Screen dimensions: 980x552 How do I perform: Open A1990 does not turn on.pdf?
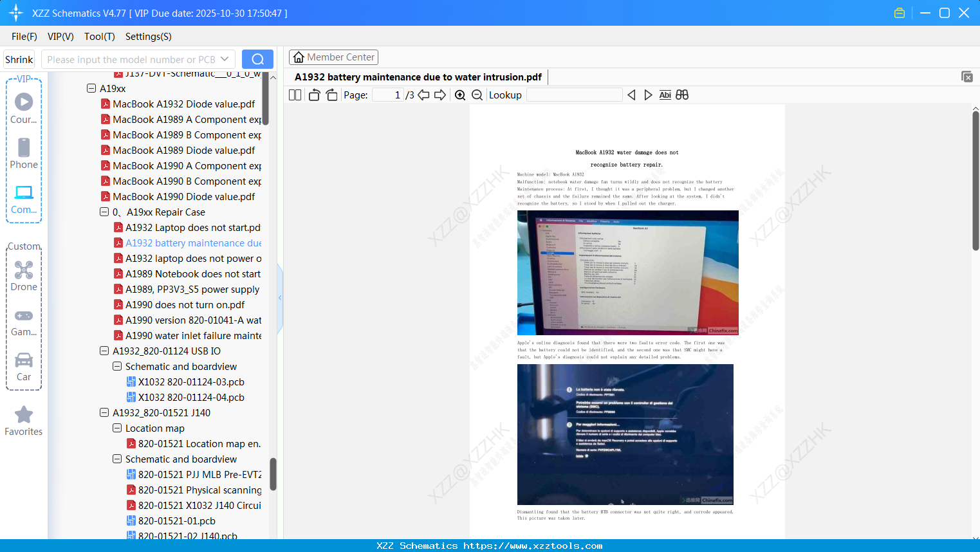tap(180, 305)
